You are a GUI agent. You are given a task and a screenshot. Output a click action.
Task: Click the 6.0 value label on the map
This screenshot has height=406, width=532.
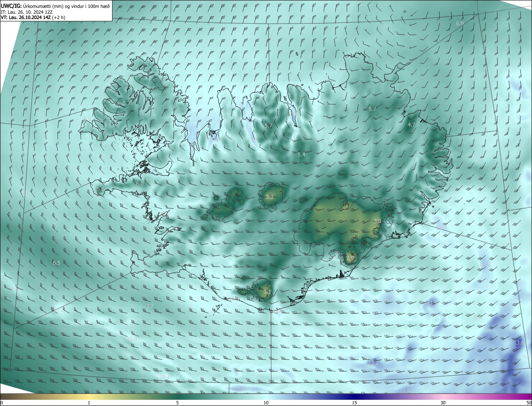pos(140,184)
